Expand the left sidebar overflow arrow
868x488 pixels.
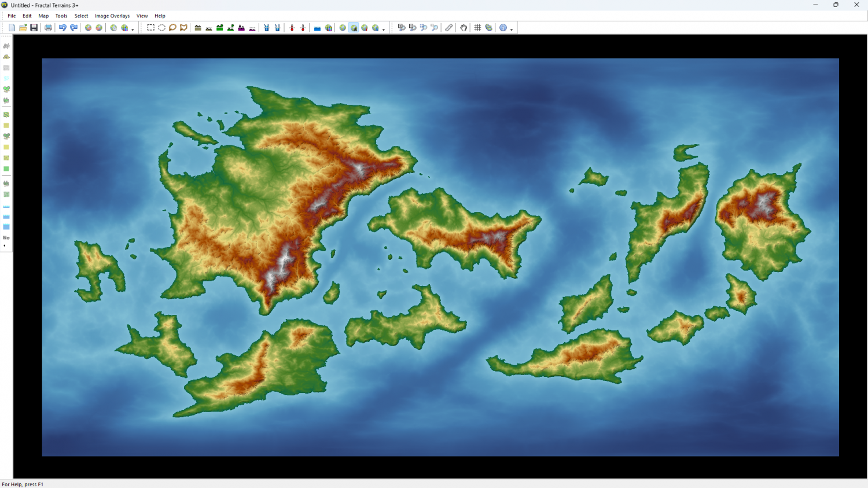(x=5, y=246)
